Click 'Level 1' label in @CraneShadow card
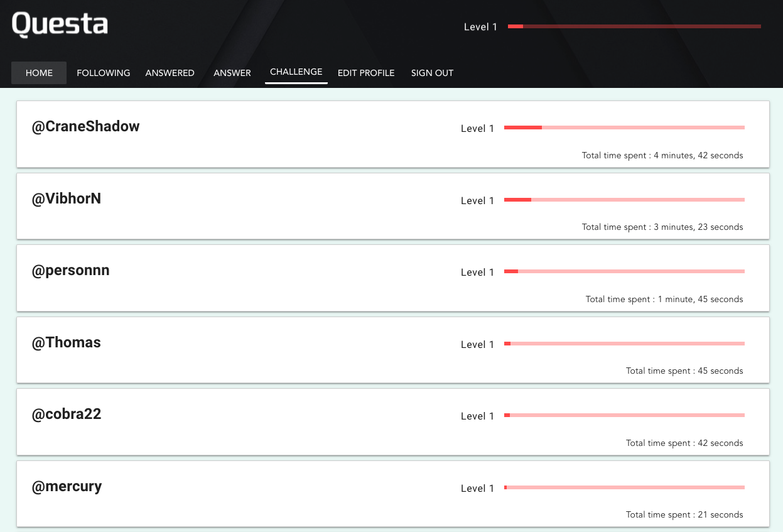 pyautogui.click(x=477, y=129)
